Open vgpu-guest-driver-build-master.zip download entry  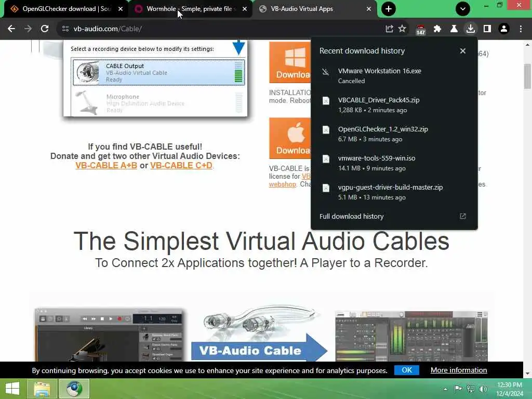coord(394,192)
